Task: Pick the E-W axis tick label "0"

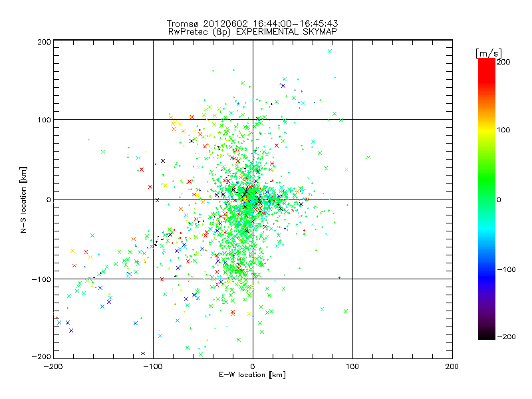Action: tap(253, 366)
